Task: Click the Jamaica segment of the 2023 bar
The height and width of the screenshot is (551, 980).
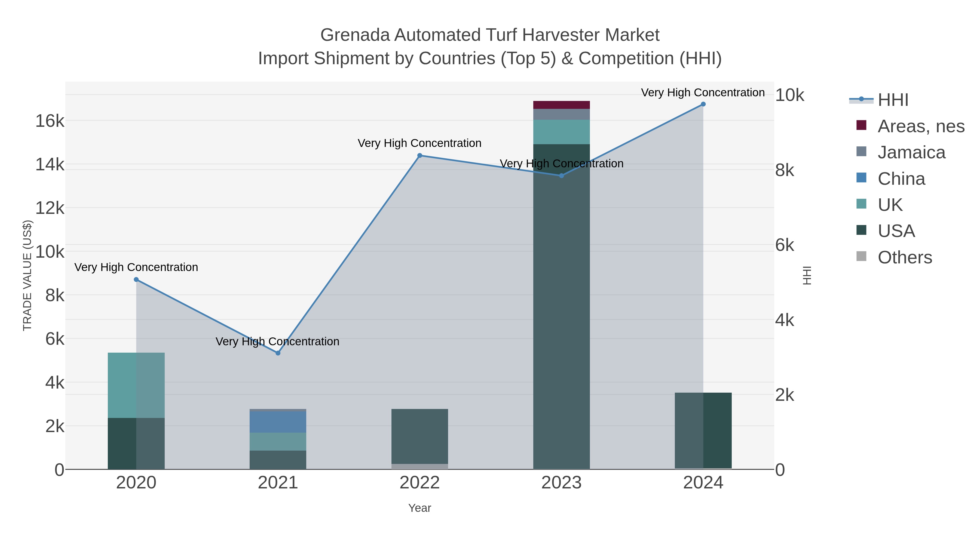Action: (562, 115)
